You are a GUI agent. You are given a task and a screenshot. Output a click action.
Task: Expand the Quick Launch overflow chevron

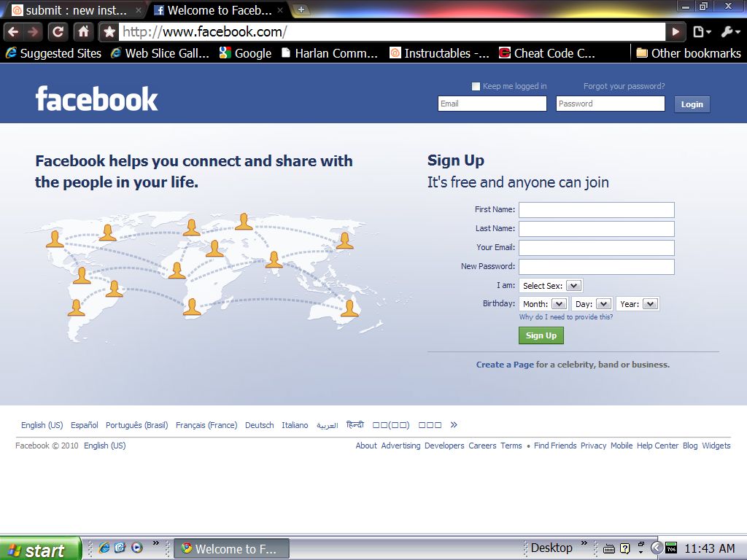click(x=156, y=543)
